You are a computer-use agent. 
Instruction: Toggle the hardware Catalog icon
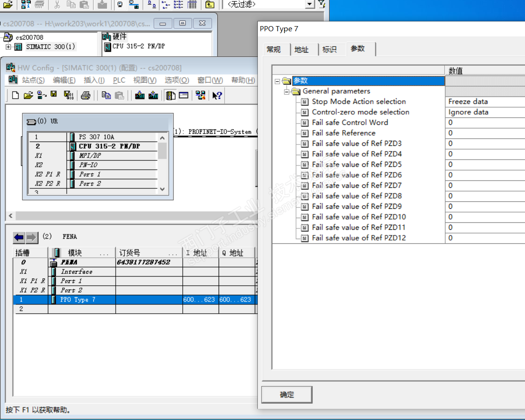(171, 96)
